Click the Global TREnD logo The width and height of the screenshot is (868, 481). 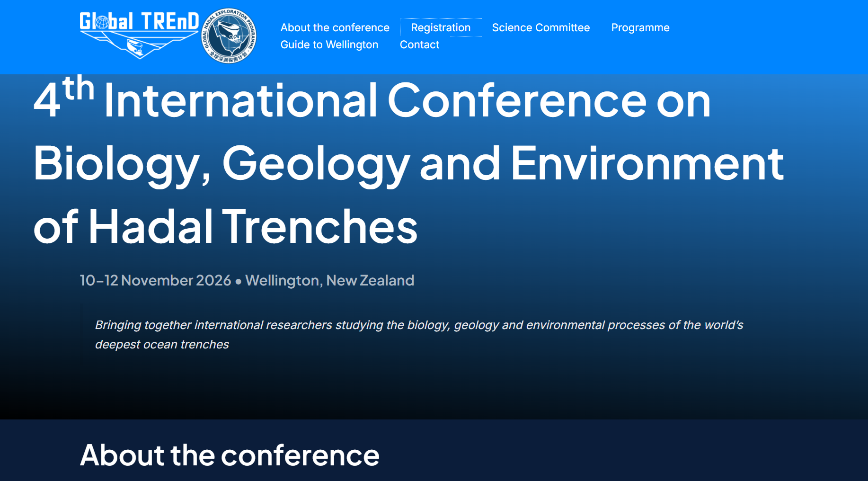coord(139,36)
